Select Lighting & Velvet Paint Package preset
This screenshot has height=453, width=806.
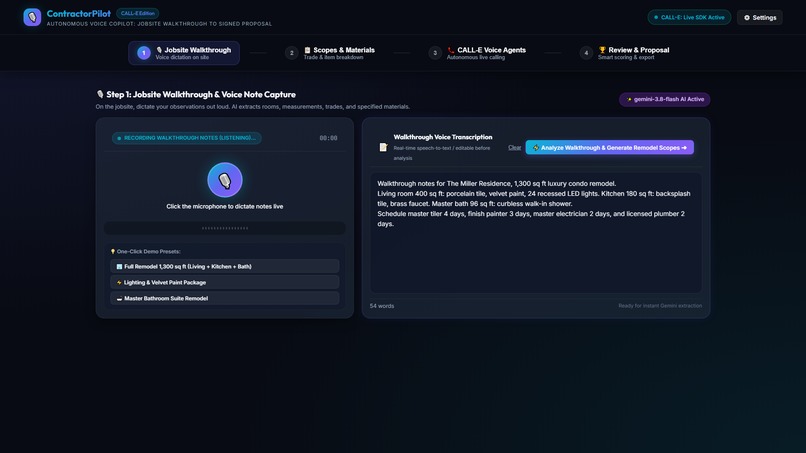point(225,282)
